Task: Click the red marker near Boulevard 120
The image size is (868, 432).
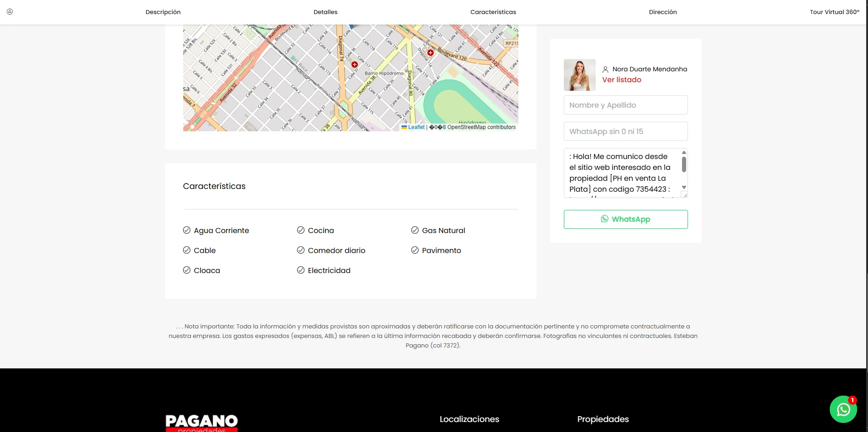Action: click(x=430, y=53)
